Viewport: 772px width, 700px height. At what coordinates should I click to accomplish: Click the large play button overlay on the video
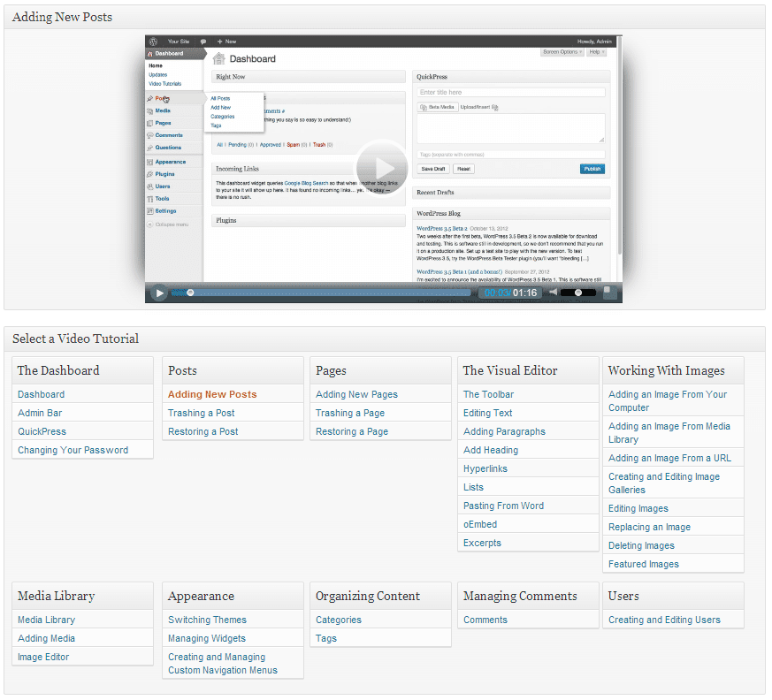(382, 168)
